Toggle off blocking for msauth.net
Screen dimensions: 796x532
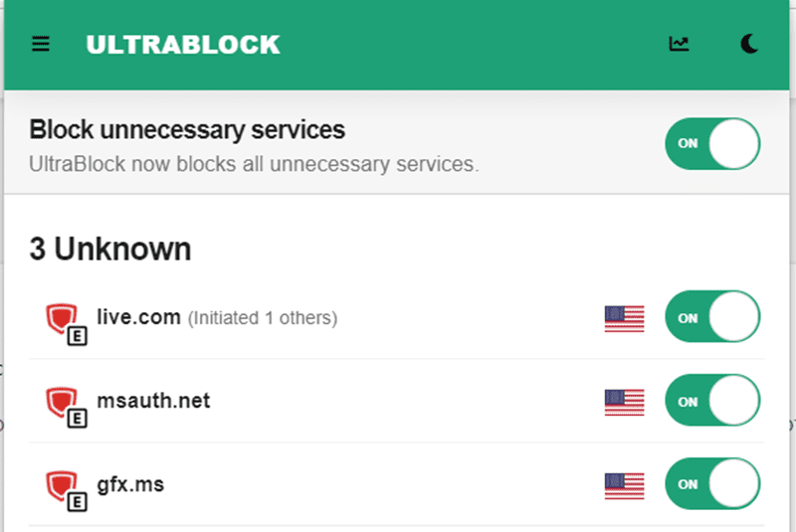[x=712, y=402]
